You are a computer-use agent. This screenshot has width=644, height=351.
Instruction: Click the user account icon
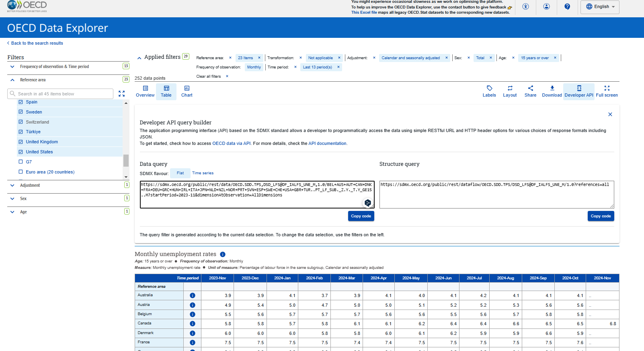546,6
